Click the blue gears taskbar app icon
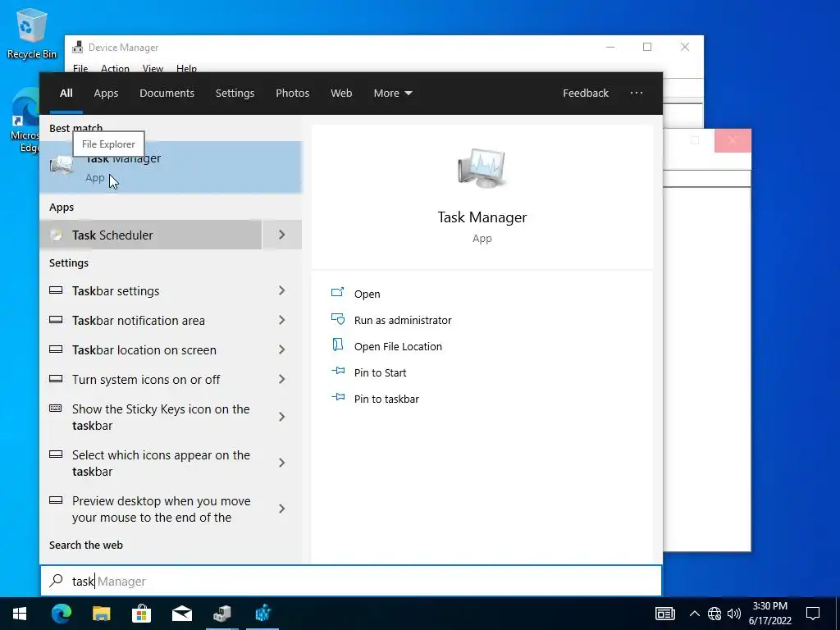 pyautogui.click(x=262, y=614)
